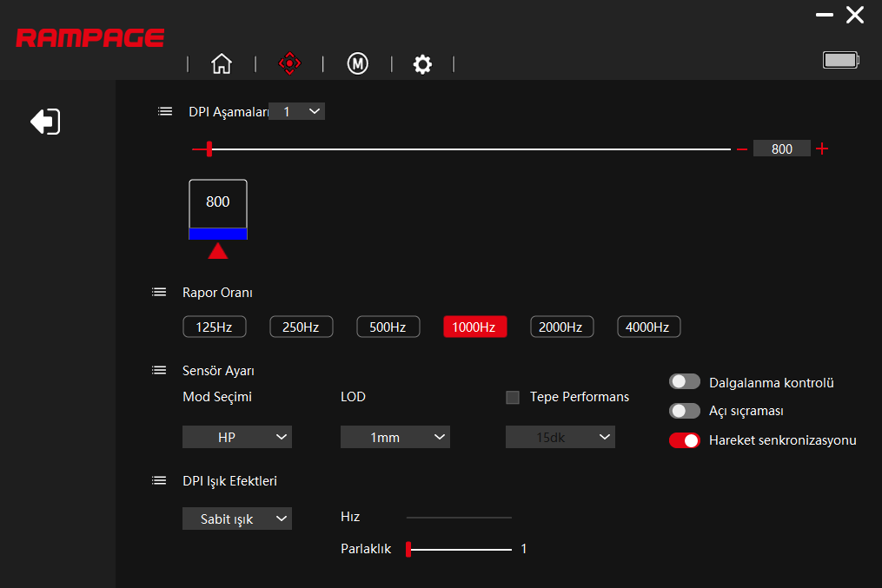Click list icon beside DPI Işık Efektleri
Screen dimensions: 882x588
pyautogui.click(x=159, y=480)
